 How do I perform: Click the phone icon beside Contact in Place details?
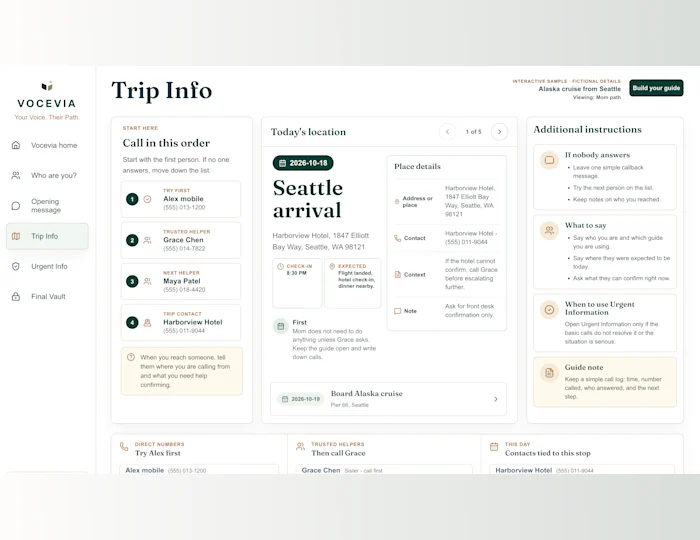[397, 238]
